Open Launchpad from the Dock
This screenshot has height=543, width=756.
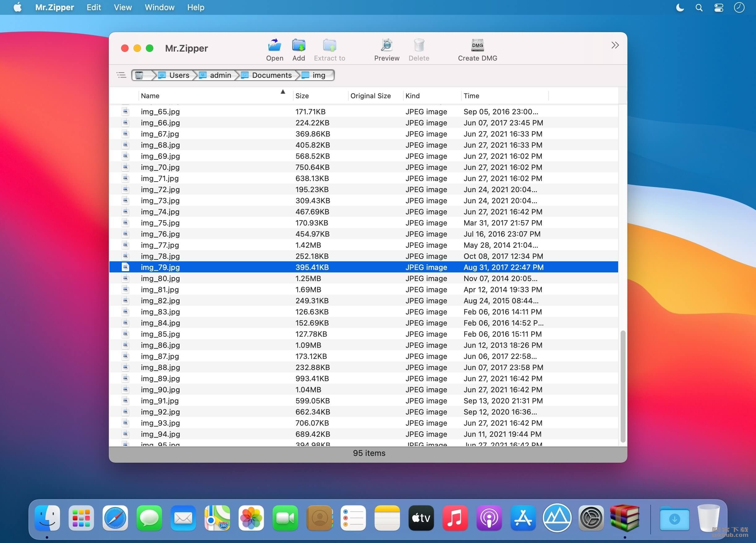(81, 518)
